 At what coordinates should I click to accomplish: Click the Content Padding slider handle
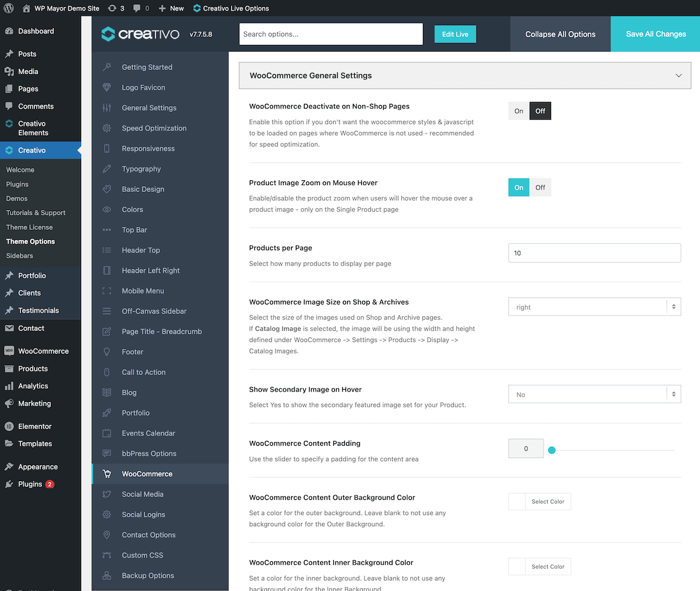coord(552,450)
